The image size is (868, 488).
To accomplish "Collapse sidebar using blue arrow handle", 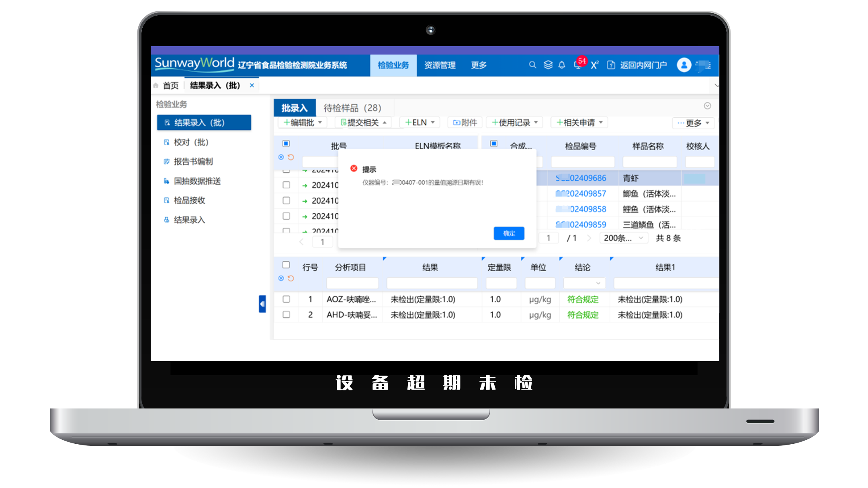I will tap(262, 304).
